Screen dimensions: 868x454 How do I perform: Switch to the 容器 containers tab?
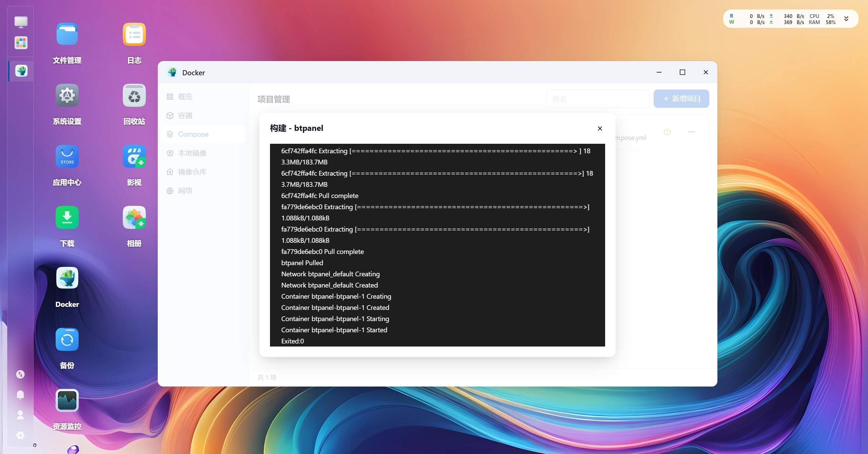[x=185, y=116]
